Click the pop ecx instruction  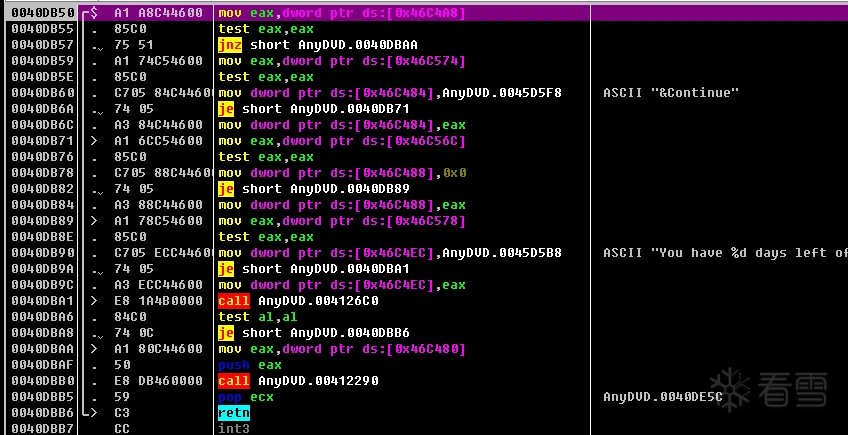246,397
